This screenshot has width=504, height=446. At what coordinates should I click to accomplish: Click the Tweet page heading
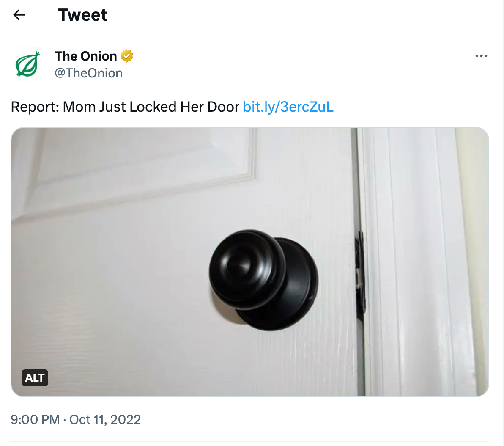[x=82, y=15]
